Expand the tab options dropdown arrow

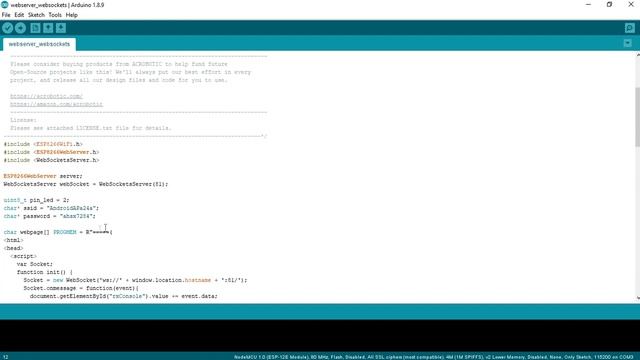[628, 43]
